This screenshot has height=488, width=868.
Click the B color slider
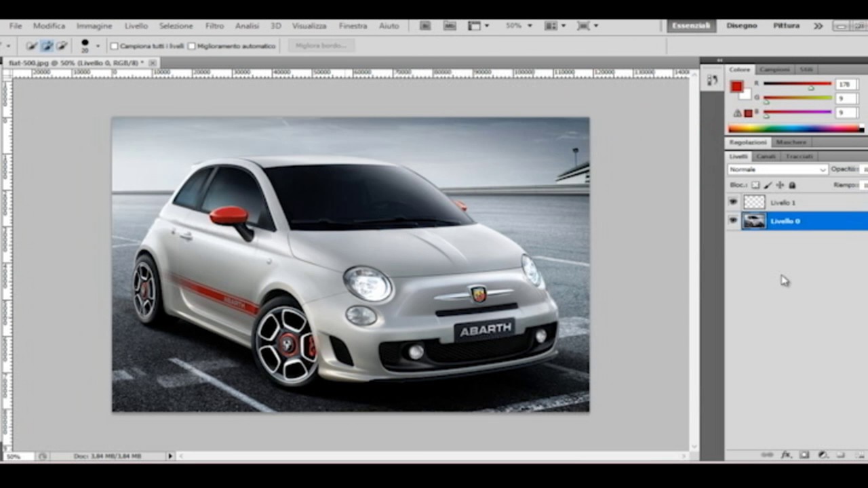tap(797, 113)
